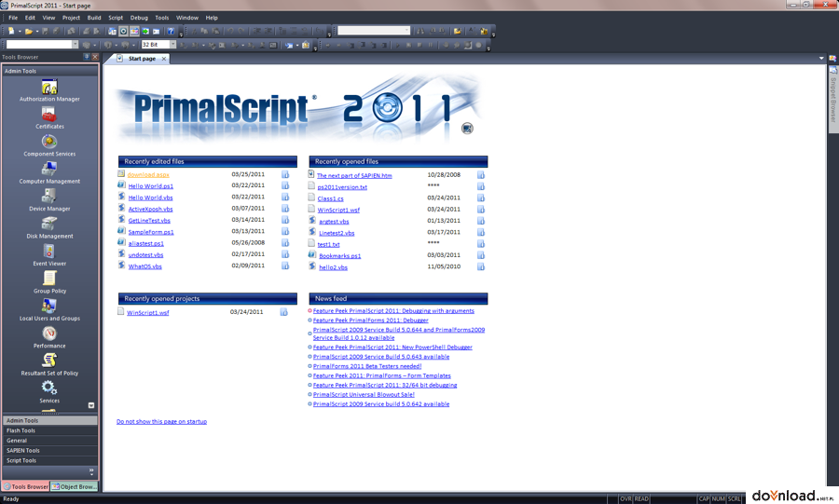
Task: Close the Tools Browser panel
Action: tap(95, 57)
